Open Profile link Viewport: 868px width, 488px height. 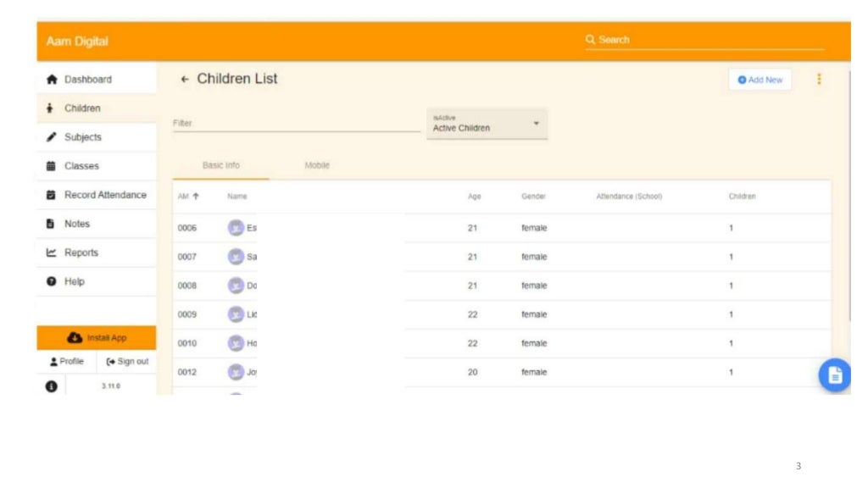(66, 361)
